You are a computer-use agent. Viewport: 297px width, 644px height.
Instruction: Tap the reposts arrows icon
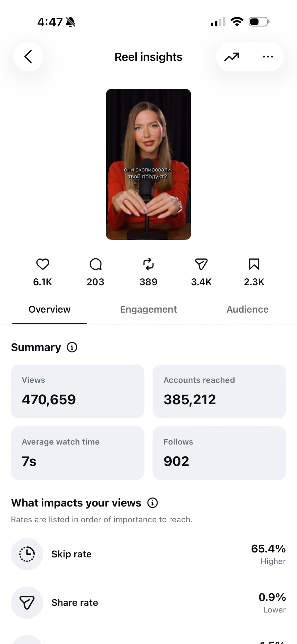click(x=148, y=264)
